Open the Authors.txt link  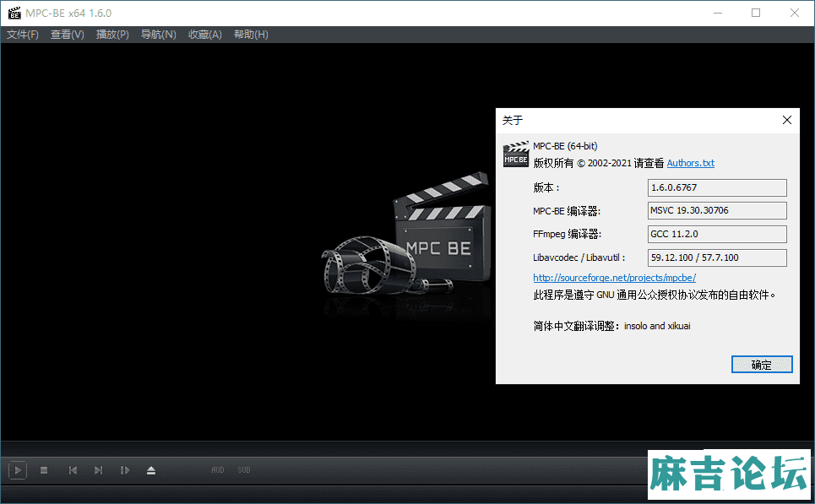point(690,163)
